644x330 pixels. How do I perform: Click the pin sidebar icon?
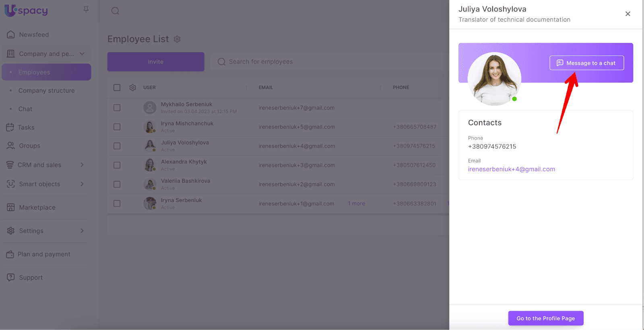(86, 9)
